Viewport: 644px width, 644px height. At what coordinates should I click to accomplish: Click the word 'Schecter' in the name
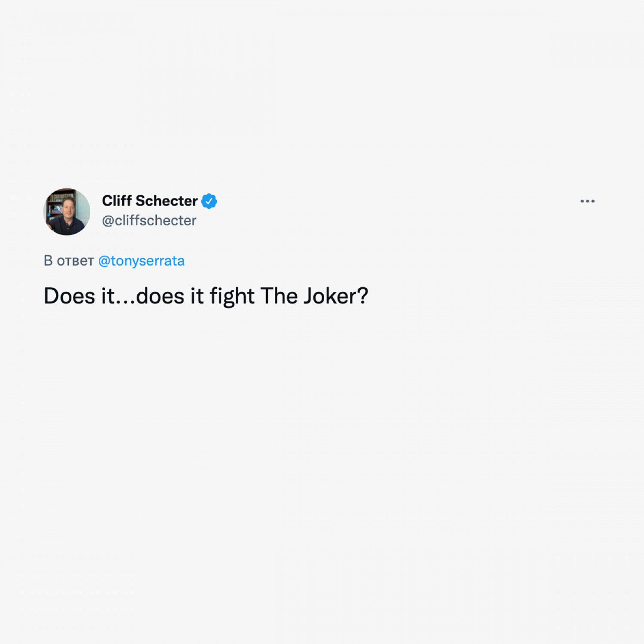click(x=167, y=200)
